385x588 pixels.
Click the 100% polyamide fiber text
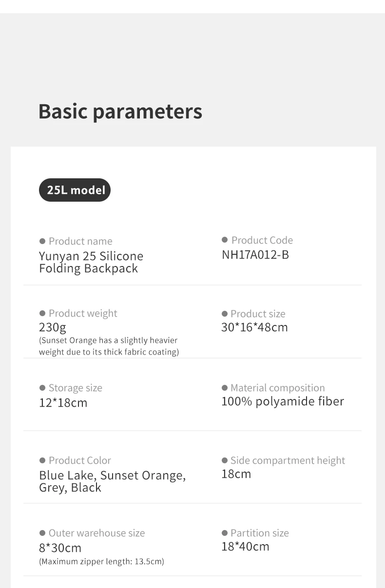coord(283,401)
